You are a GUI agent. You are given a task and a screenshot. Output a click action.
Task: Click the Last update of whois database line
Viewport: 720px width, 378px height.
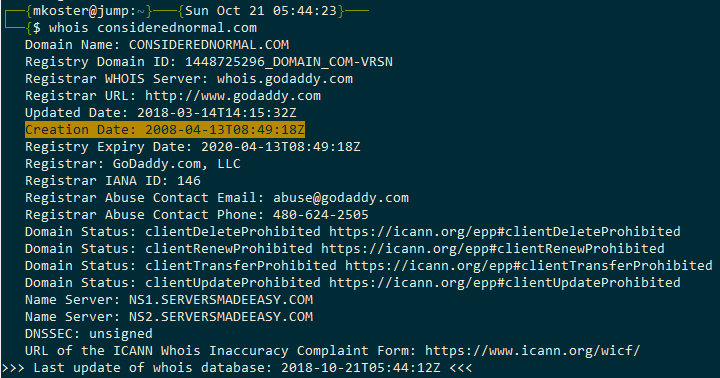(237, 368)
